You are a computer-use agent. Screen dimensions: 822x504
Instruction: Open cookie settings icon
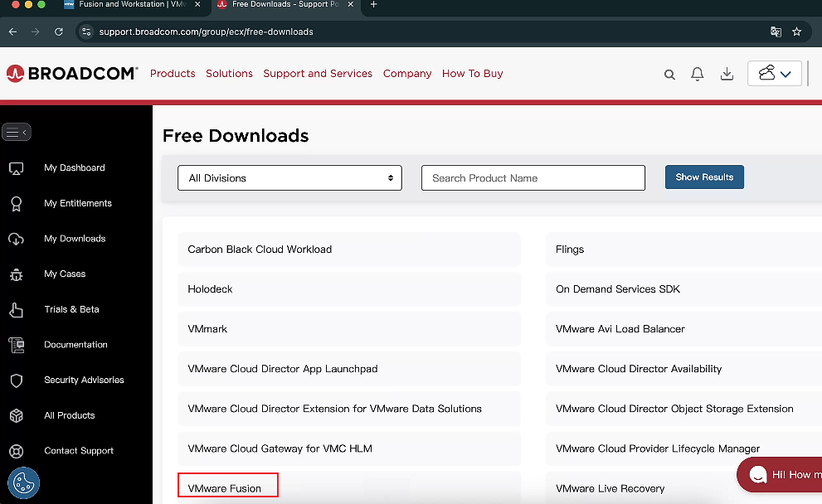pos(23,482)
